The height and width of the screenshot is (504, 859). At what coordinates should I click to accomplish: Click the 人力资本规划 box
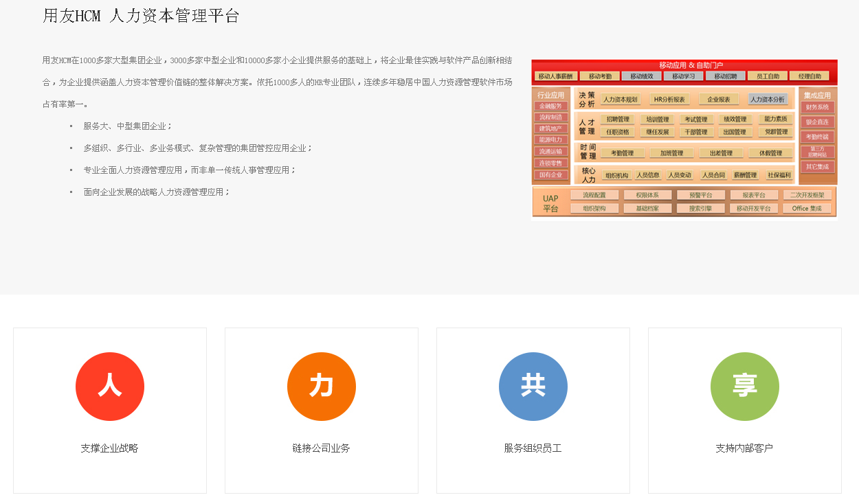click(x=621, y=100)
